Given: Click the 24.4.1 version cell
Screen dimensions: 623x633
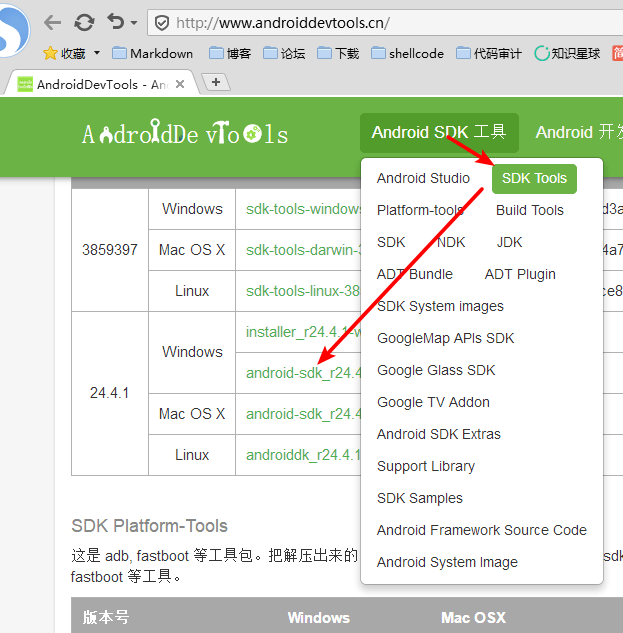Looking at the screenshot, I should tap(109, 393).
